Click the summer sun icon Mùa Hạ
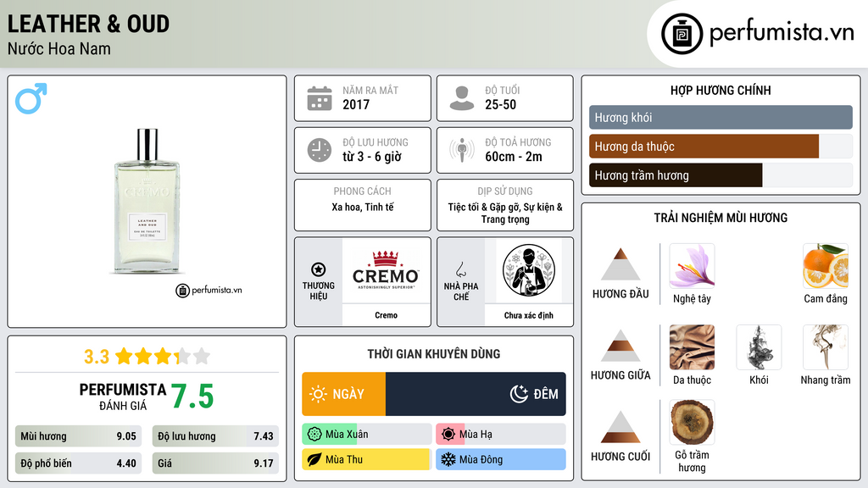Screen dimensions: 868x488 click(x=448, y=435)
